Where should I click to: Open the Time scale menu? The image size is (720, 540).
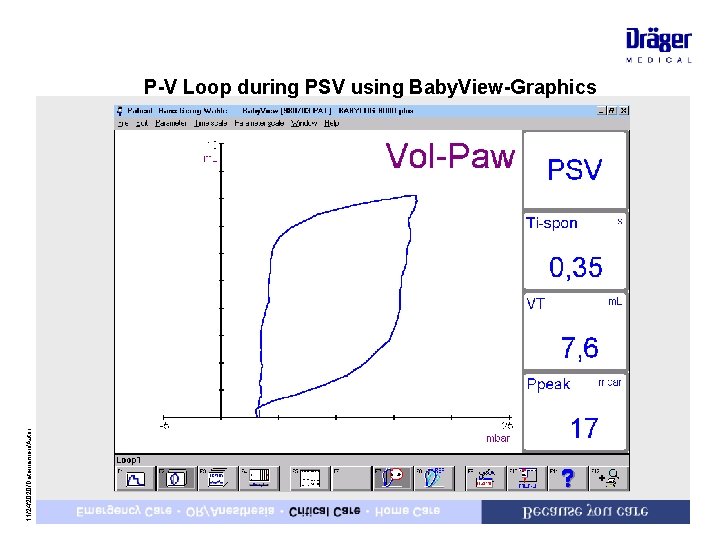[x=210, y=123]
